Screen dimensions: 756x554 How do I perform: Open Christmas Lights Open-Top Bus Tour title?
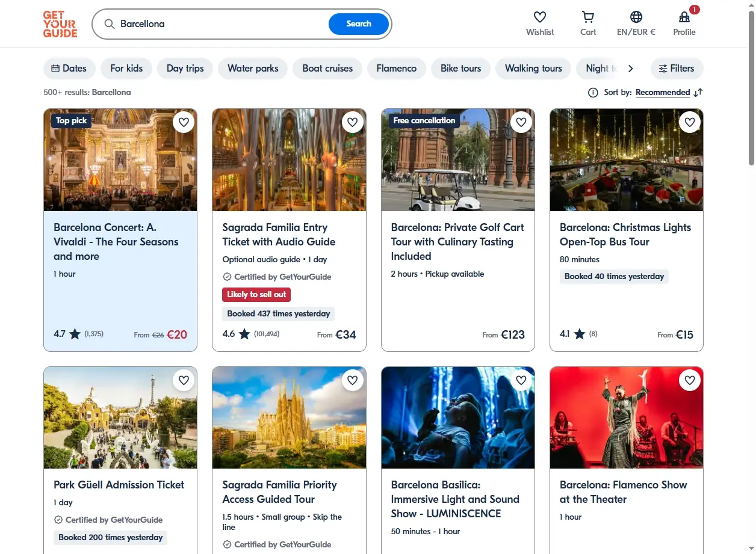tap(625, 235)
